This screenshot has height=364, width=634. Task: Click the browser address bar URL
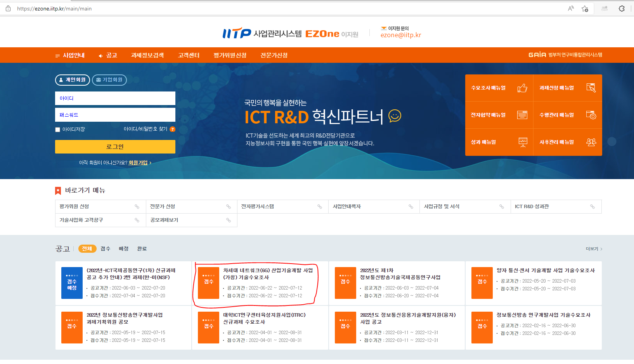[54, 9]
